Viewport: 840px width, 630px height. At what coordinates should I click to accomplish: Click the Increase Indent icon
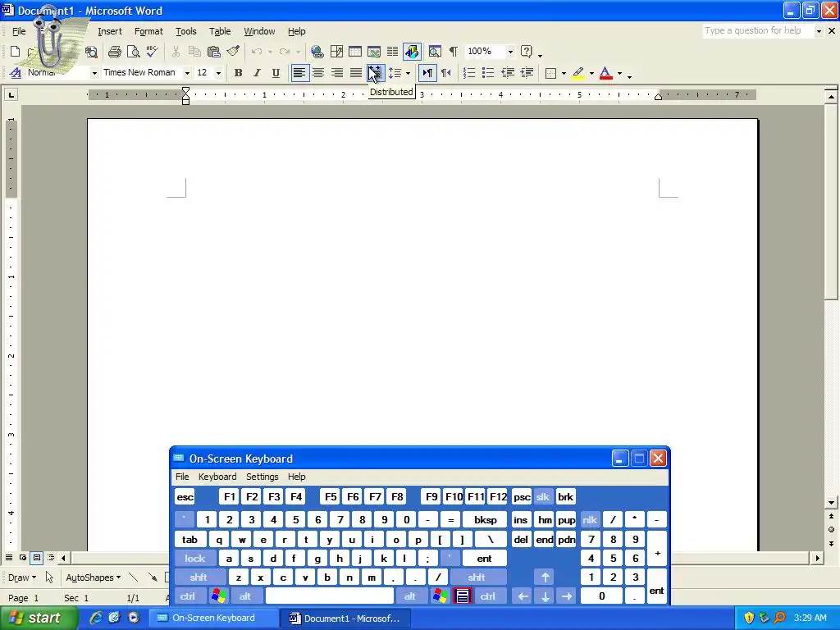click(527, 73)
